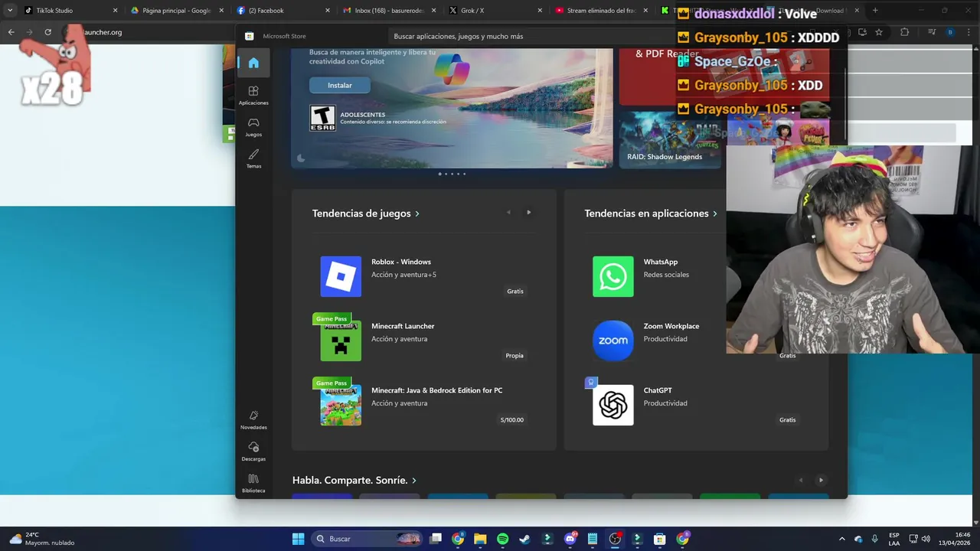Open Windows Start menu

click(x=298, y=539)
